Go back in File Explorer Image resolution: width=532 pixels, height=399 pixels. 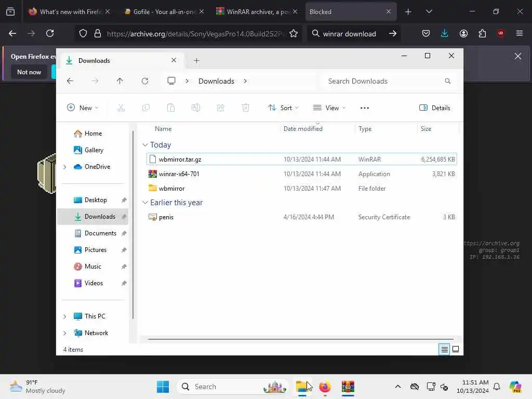point(70,81)
